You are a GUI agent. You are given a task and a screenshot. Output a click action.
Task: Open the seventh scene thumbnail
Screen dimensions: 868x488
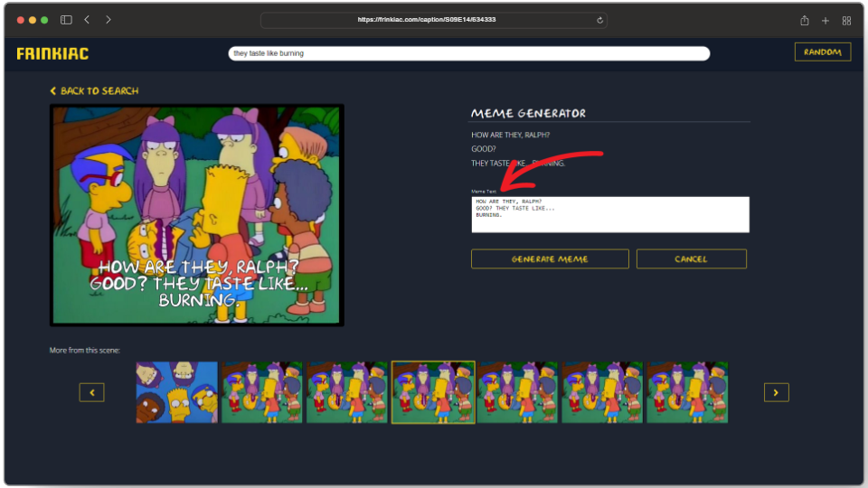(x=687, y=393)
